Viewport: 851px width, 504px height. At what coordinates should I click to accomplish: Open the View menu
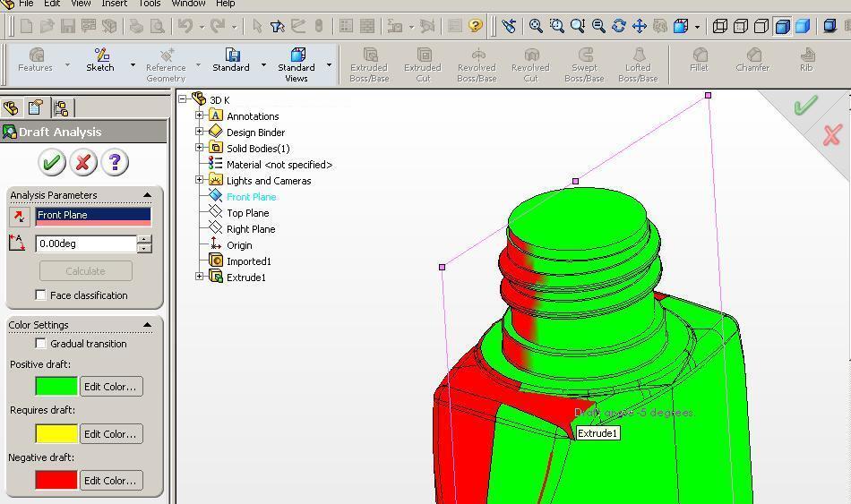pyautogui.click(x=81, y=4)
